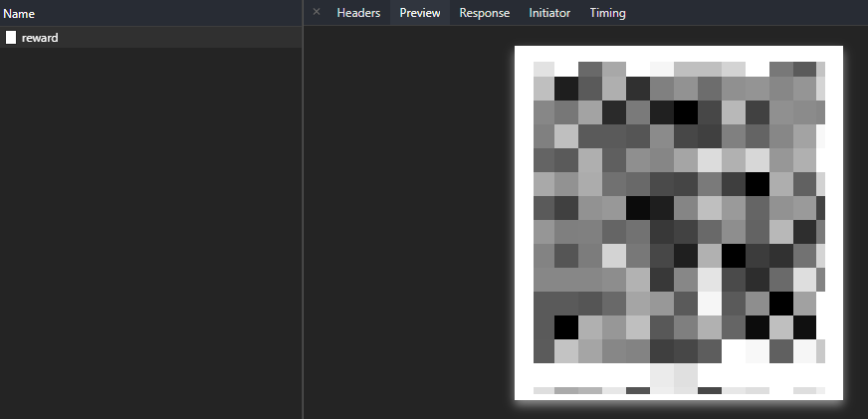Select the reward request row
This screenshot has height=419, width=868.
151,38
